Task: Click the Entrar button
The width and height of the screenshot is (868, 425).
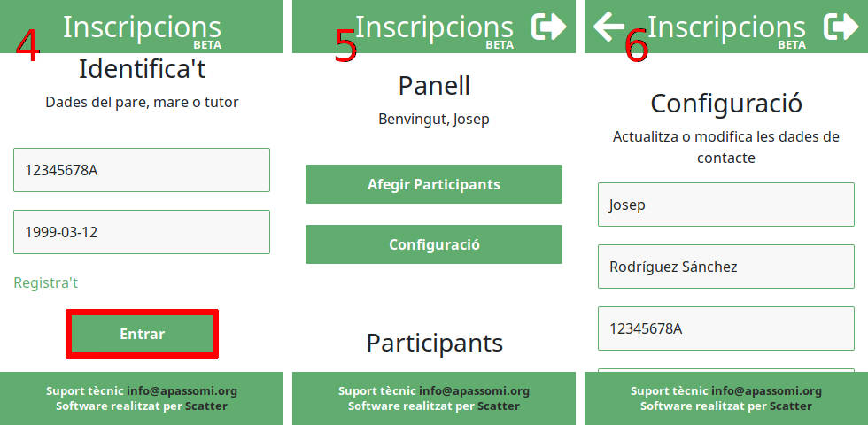Action: [143, 334]
